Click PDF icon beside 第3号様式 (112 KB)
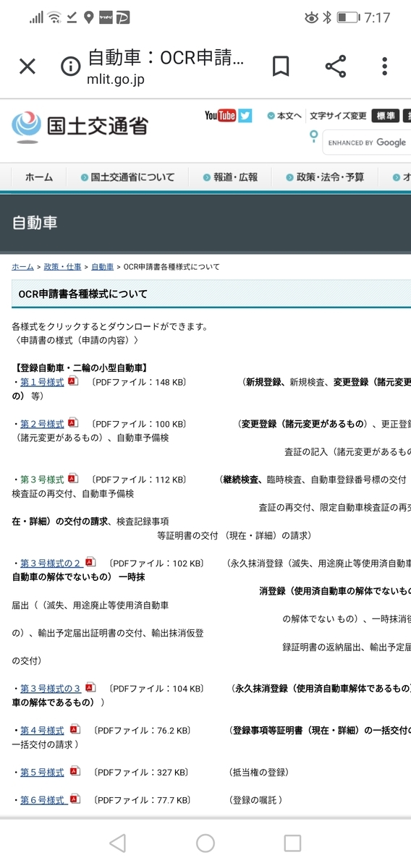The height and width of the screenshot is (868, 411). (73, 479)
